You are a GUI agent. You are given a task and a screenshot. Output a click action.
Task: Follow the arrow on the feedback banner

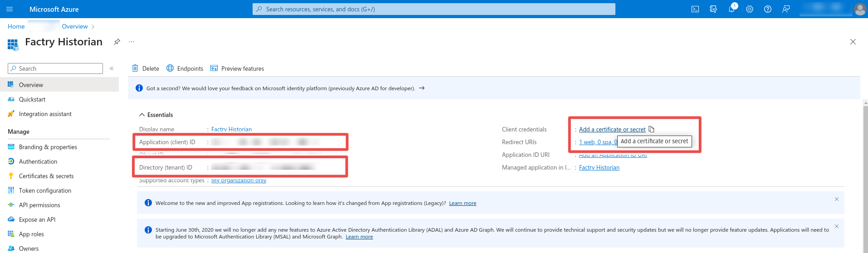coord(422,88)
